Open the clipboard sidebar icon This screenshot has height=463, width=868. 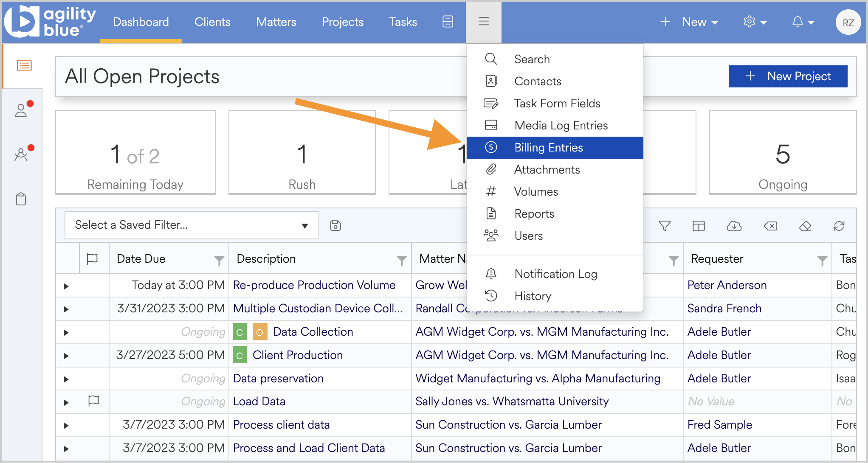click(21, 199)
